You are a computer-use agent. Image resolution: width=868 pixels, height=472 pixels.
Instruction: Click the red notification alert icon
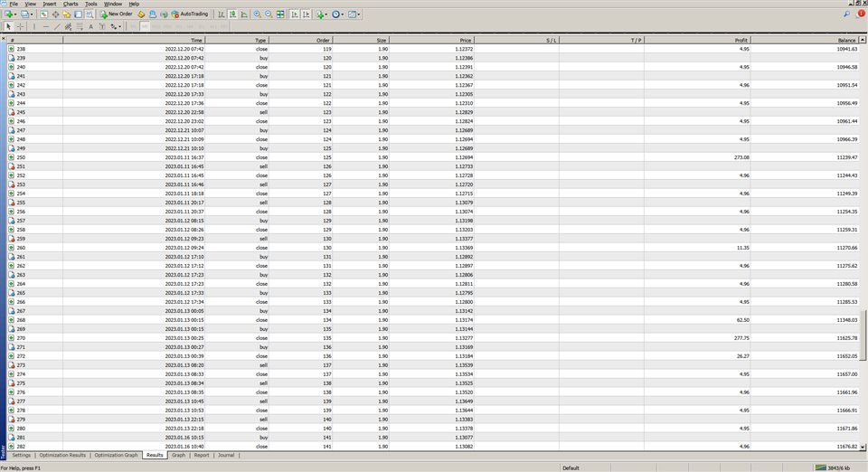[x=862, y=14]
